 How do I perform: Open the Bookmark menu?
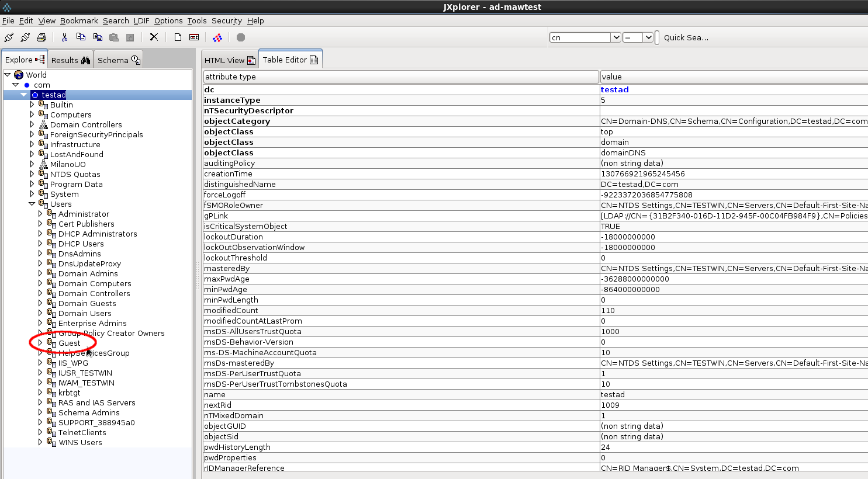(79, 20)
